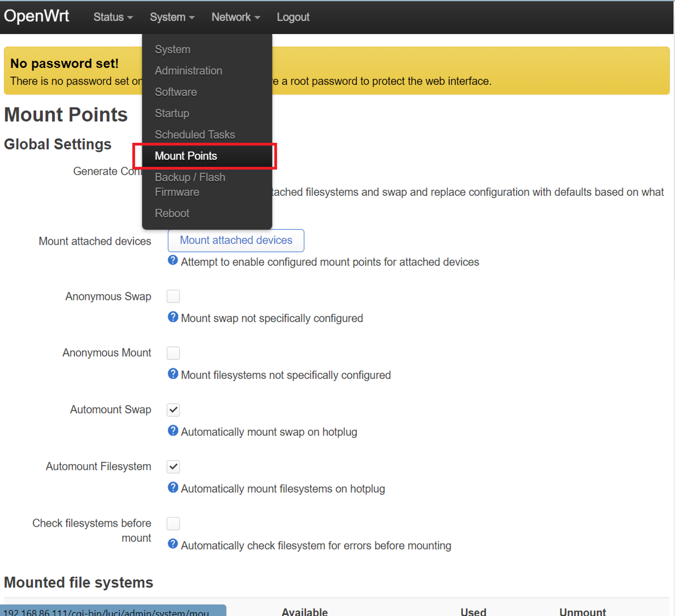Click help icon beside Automatically mount filesystems text
The image size is (675, 616).
[x=173, y=487]
